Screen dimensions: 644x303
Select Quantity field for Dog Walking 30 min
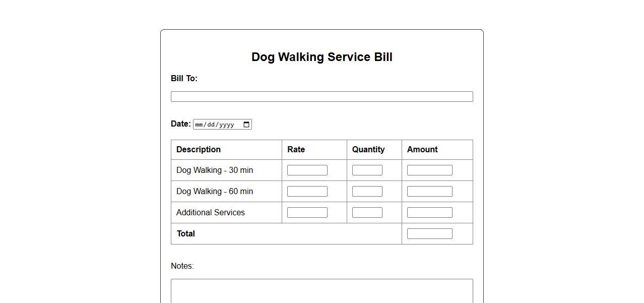click(367, 170)
